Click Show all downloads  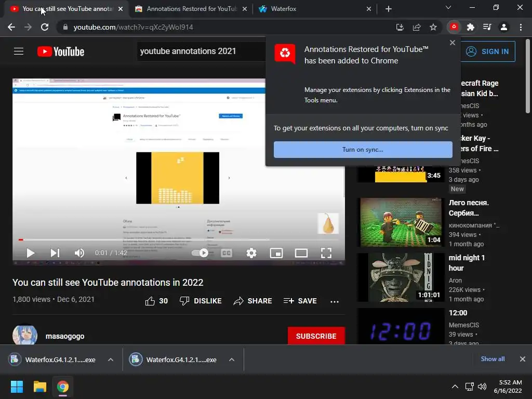pyautogui.click(x=493, y=359)
